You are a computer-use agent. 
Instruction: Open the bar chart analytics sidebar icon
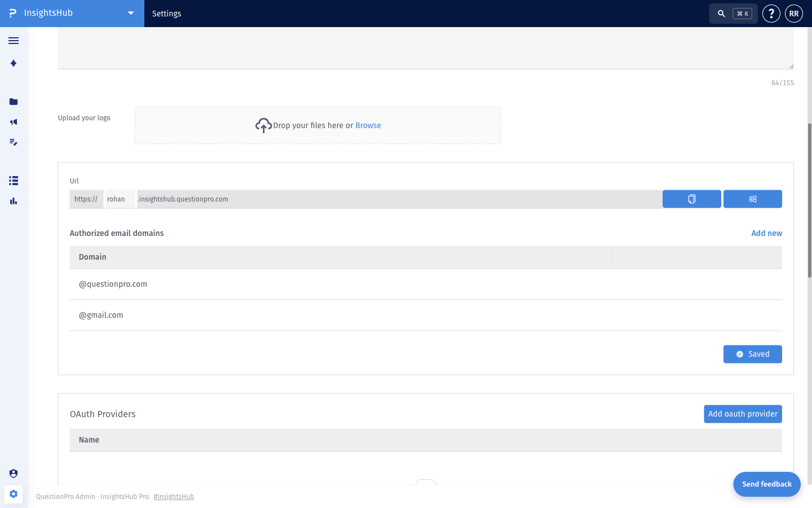(14, 201)
